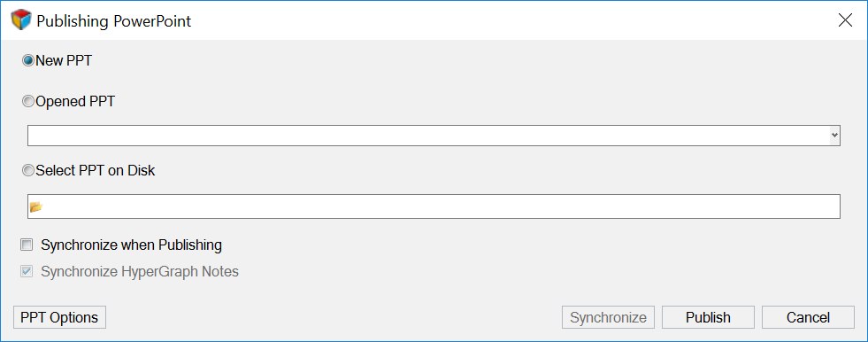Click the 'Synchronize when Publishing' label text
This screenshot has height=342, width=868.
[131, 245]
